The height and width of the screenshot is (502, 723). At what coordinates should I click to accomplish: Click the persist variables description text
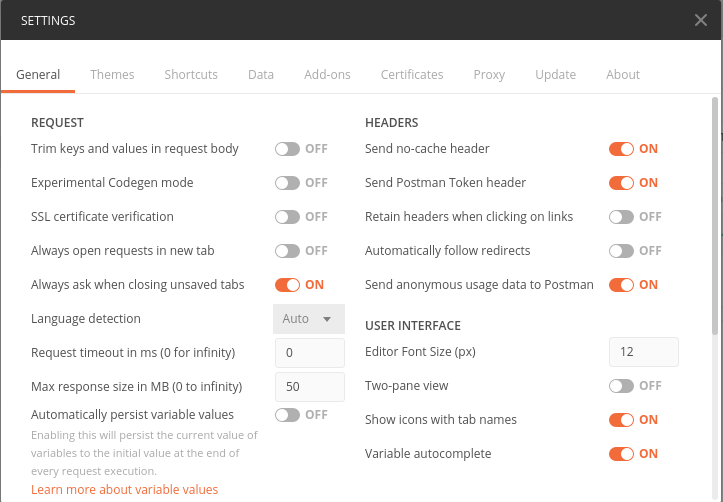(x=144, y=453)
